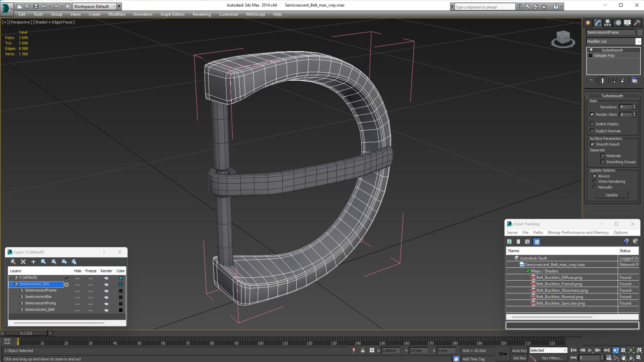Image resolution: width=644 pixels, height=362 pixels.
Task: Add selected objects to layer plus icon
Action: tap(33, 262)
